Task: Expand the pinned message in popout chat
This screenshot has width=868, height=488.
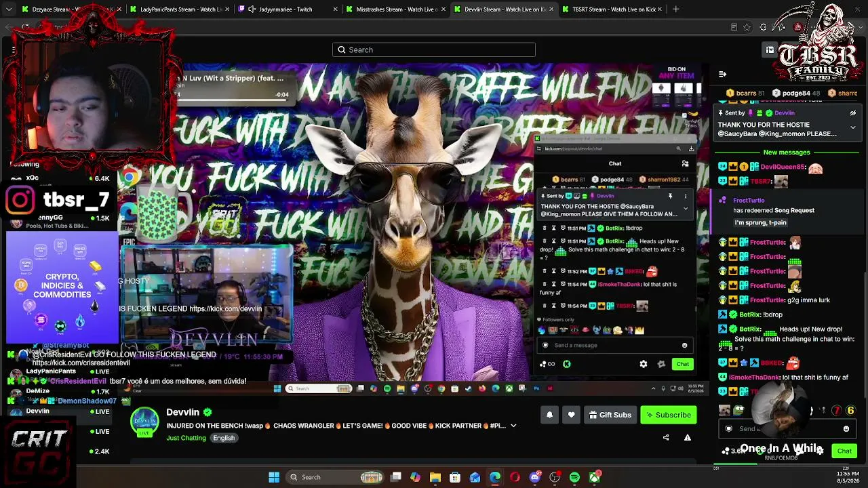Action: [x=686, y=208]
